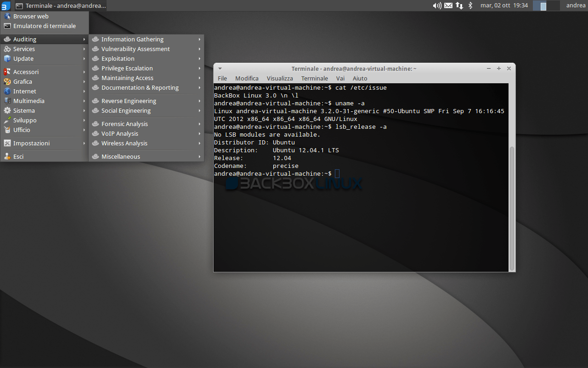
Task: Expand the VoIP Analysis submenu arrow
Action: [x=199, y=133]
